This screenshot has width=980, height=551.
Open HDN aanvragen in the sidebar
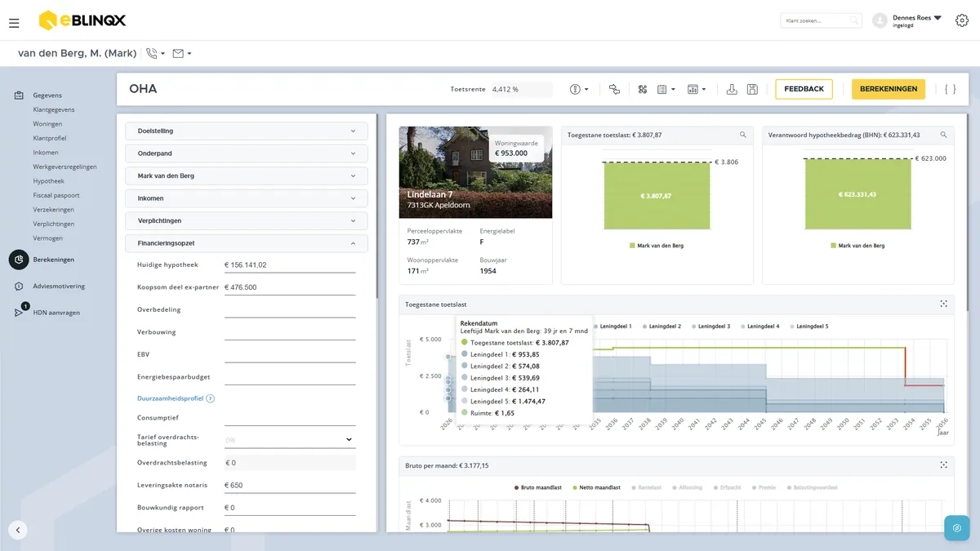56,313
